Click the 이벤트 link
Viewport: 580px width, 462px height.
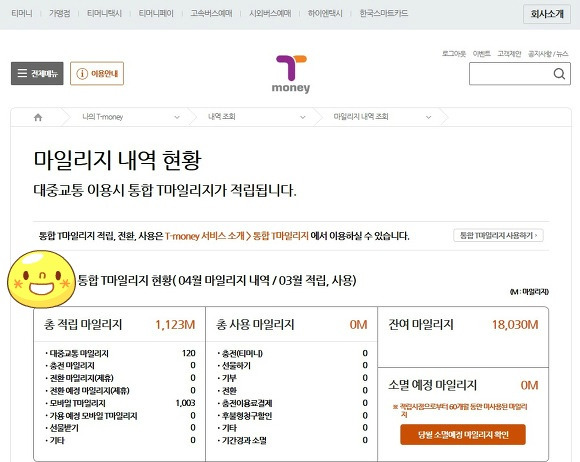click(x=482, y=54)
